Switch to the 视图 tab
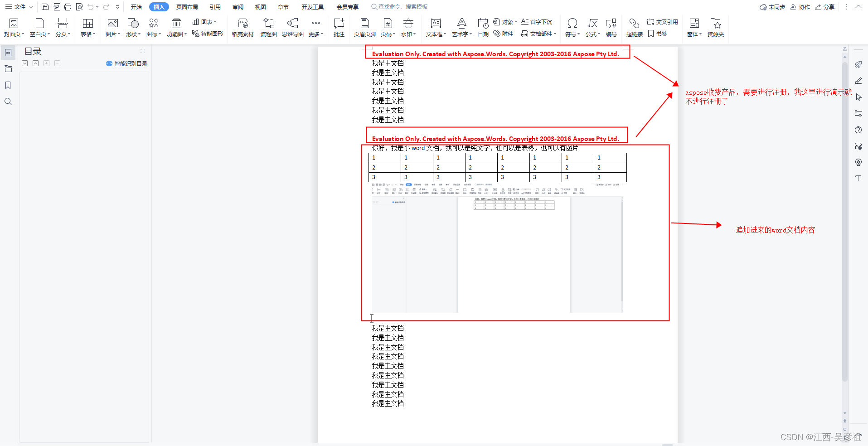This screenshot has height=446, width=868. [x=261, y=7]
